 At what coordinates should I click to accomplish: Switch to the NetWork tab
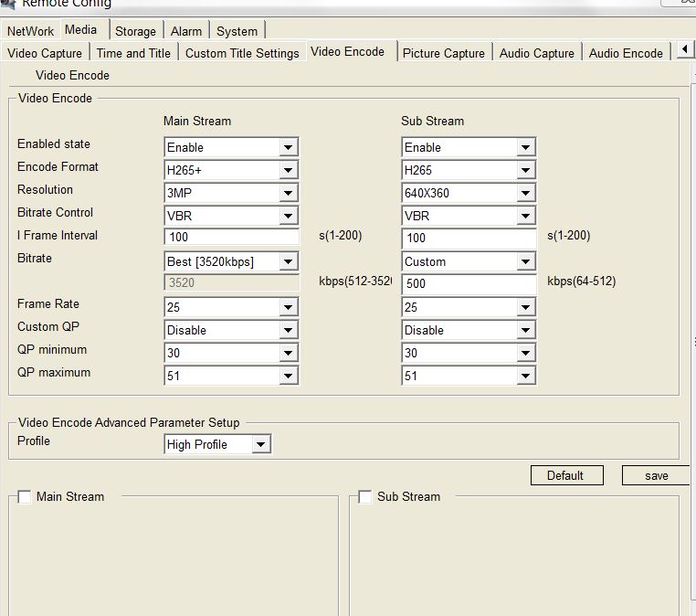click(x=30, y=31)
